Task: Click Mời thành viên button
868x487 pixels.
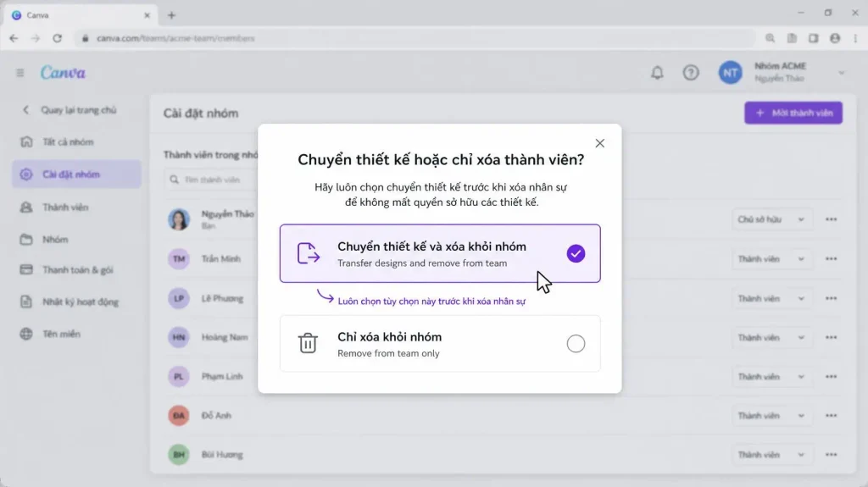Action: click(793, 113)
